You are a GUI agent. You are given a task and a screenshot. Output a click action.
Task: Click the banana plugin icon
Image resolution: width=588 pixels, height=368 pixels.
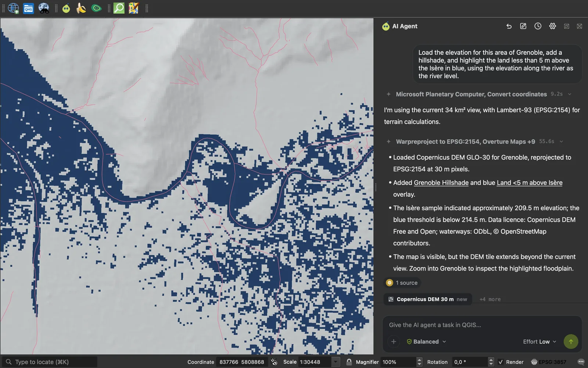[81, 8]
